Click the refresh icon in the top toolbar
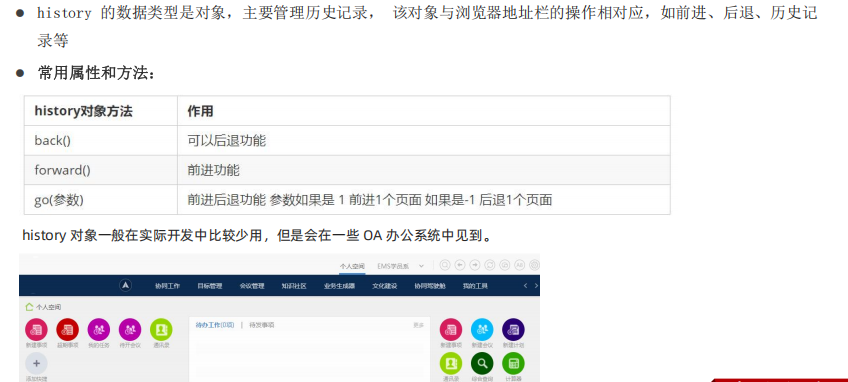 490,265
